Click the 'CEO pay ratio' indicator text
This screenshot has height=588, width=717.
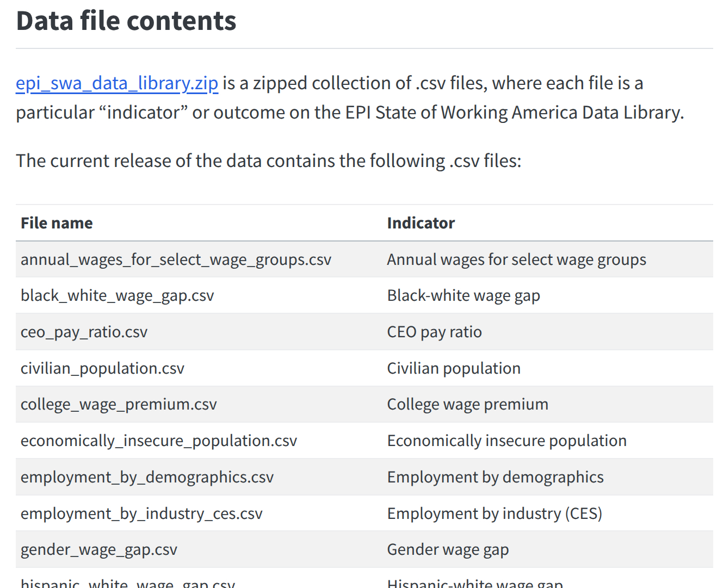434,332
